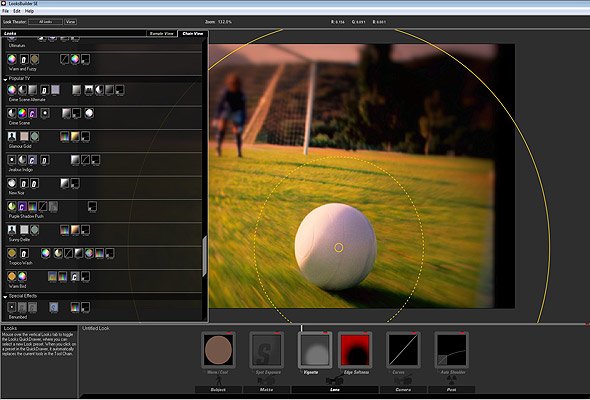
Task: Click the white sphere icon in New Noir
Action: [x=12, y=183]
